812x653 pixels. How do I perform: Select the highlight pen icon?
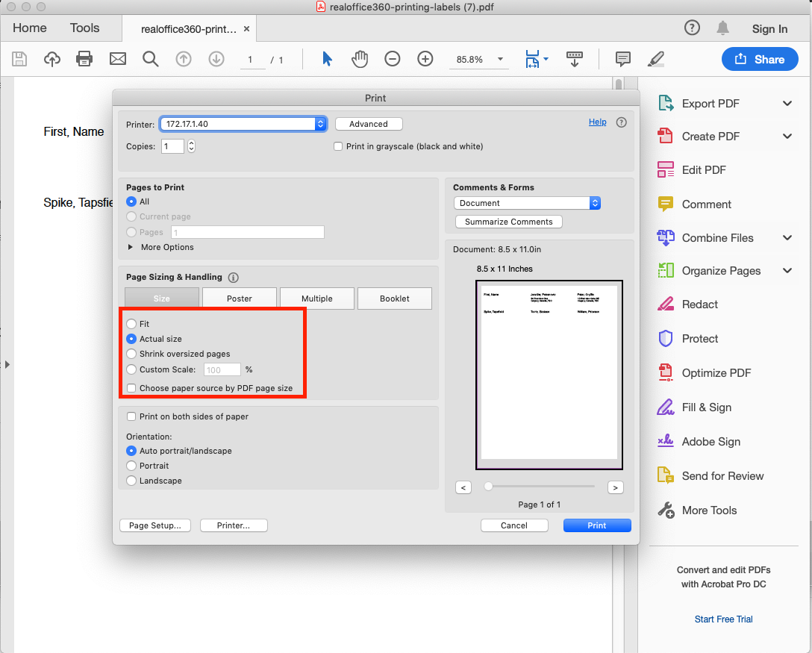coord(655,59)
